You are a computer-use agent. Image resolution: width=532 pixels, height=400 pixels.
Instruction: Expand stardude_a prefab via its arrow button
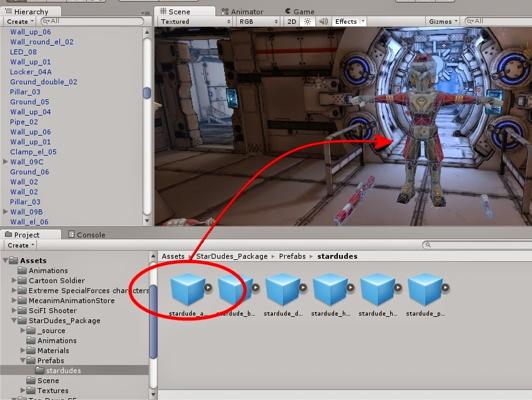[x=208, y=288]
